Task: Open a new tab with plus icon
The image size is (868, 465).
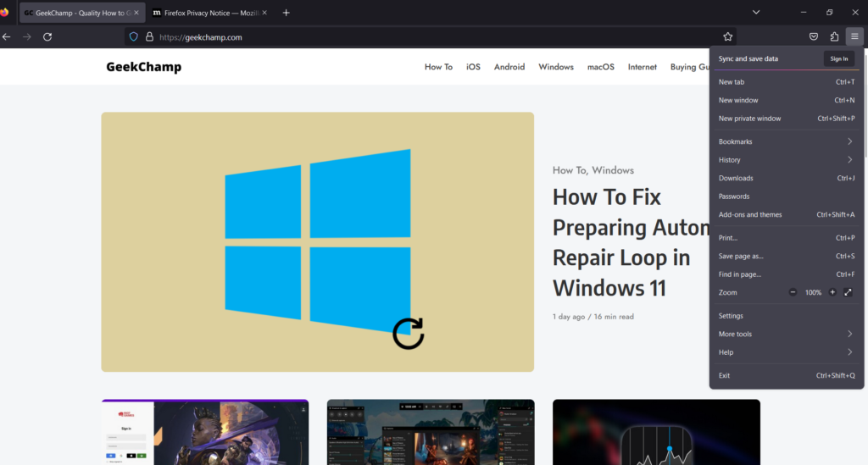Action: click(x=286, y=13)
